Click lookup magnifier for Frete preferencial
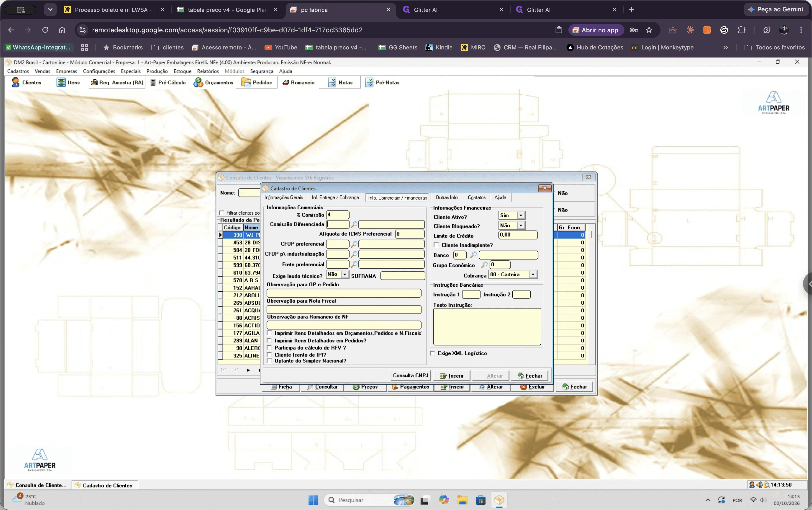The image size is (812, 510). point(354,264)
